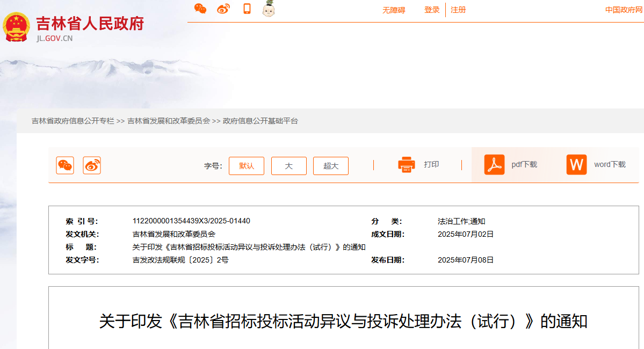Open 无障碍 accessibility link
Screen dimensions: 644x349
(394, 10)
